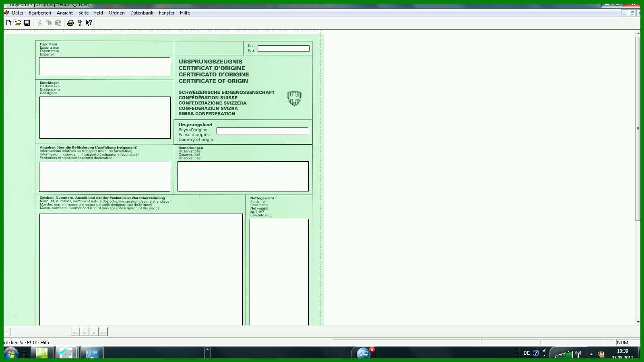
Task: Click the Ursprungsland country of origin field
Action: point(262,131)
